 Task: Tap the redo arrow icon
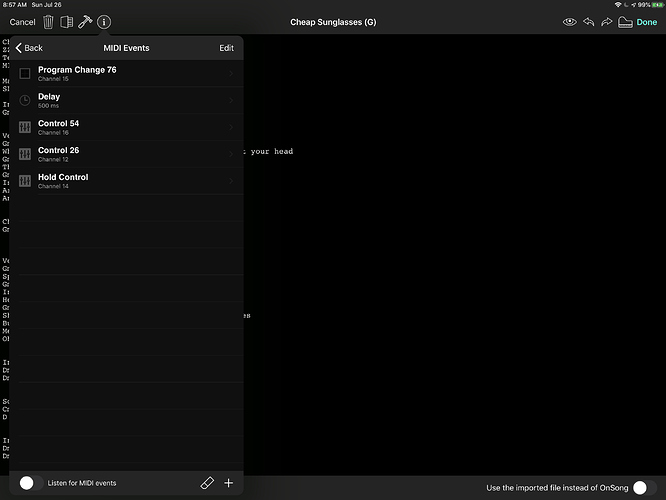tap(607, 22)
